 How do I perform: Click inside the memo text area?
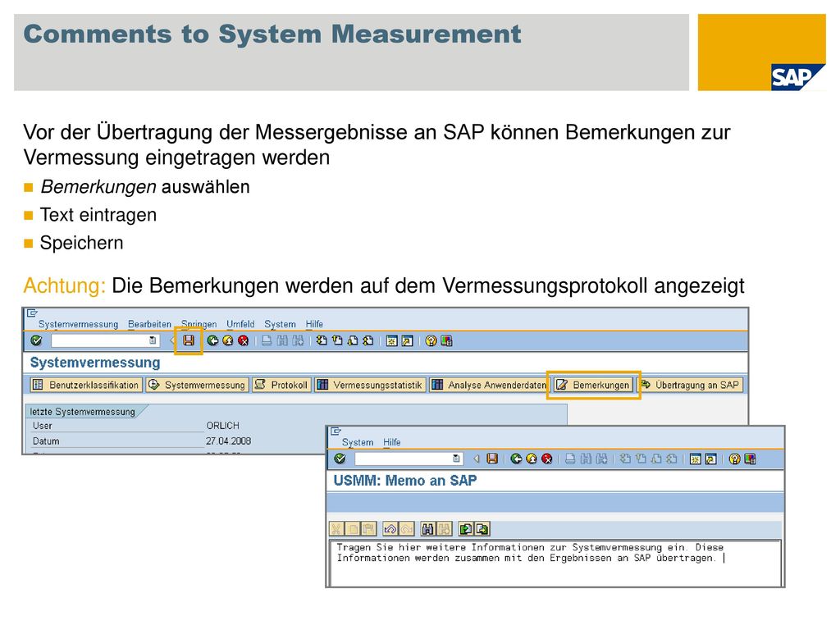coord(555,563)
